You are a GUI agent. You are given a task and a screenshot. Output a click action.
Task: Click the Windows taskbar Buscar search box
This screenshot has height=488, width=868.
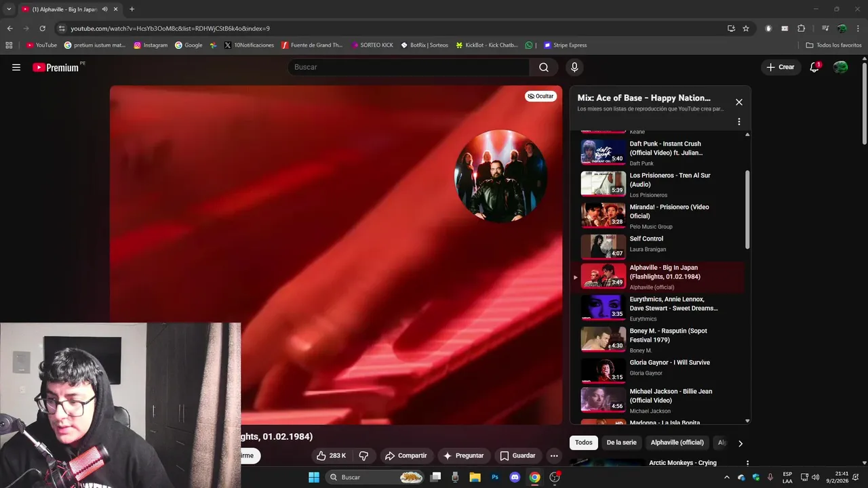click(x=375, y=477)
